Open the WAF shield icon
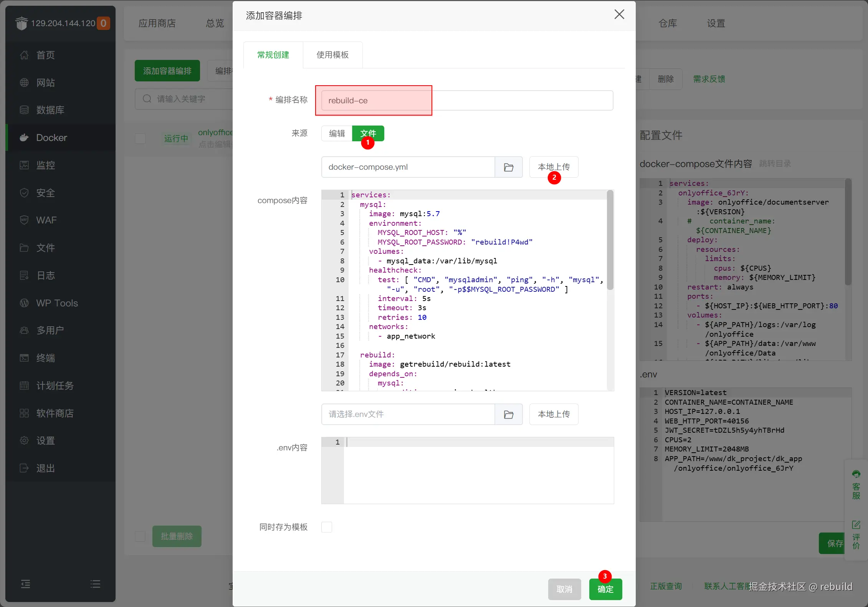 (x=24, y=220)
